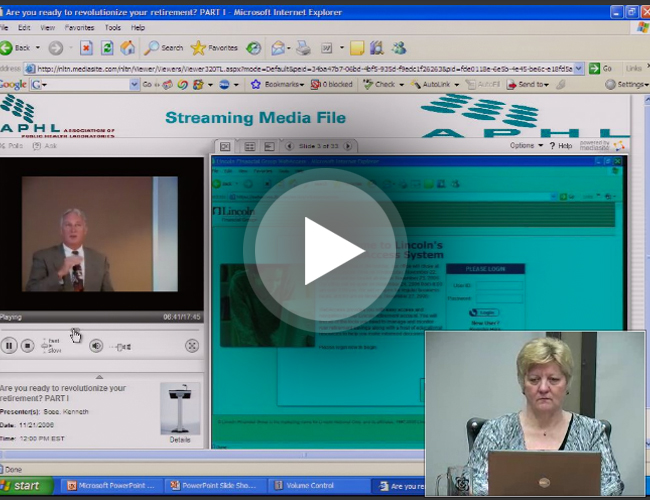The width and height of the screenshot is (650, 500).
Task: Click the Forward navigation arrow
Action: click(x=56, y=48)
